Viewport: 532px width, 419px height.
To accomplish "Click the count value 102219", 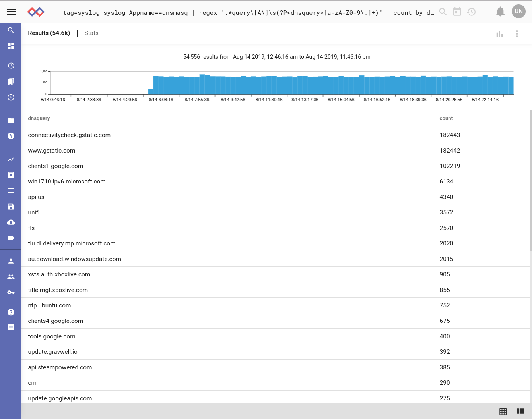I will click(450, 166).
